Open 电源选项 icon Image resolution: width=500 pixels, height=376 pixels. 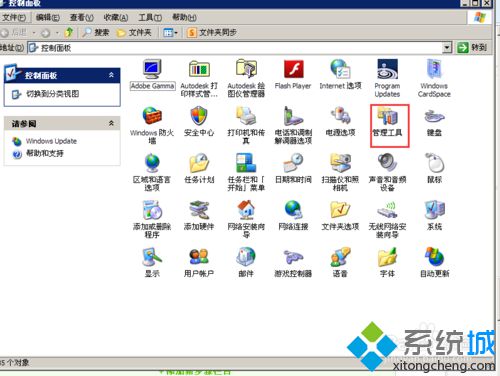[340, 121]
